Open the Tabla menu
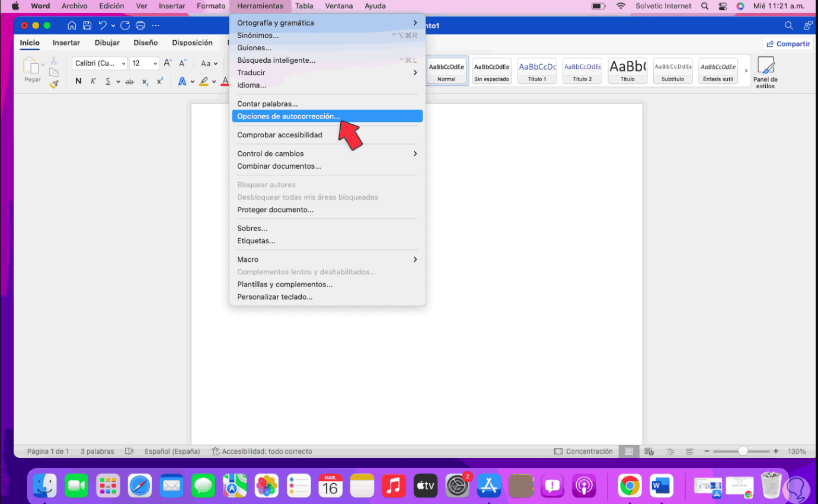Image resolution: width=818 pixels, height=504 pixels. tap(304, 6)
